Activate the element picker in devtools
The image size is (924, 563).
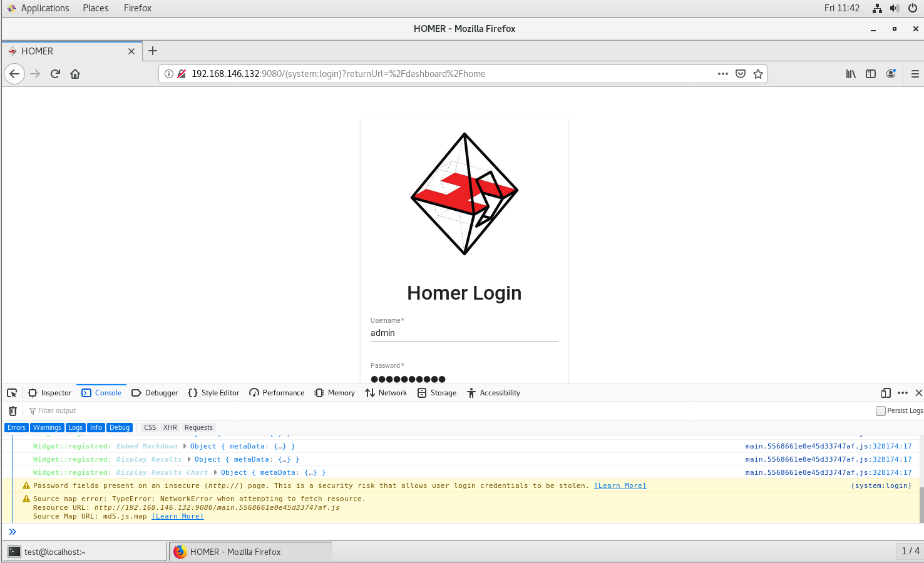11,393
